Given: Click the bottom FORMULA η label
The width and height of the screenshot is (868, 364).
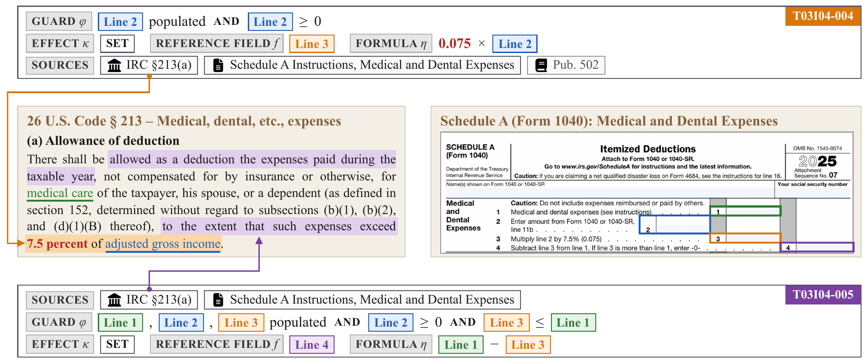Looking at the screenshot, I should [x=391, y=344].
